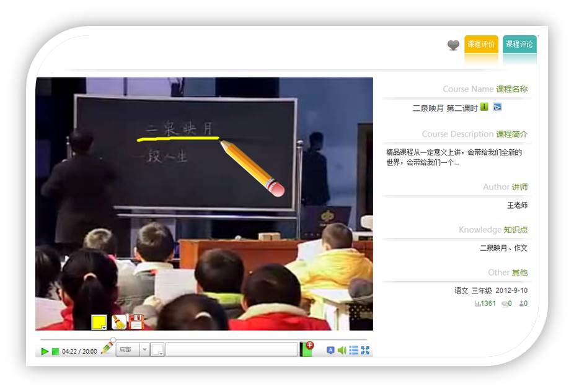Screen dimensions: 574x392
Task: Click the gray heart favorite icon
Action: point(453,45)
